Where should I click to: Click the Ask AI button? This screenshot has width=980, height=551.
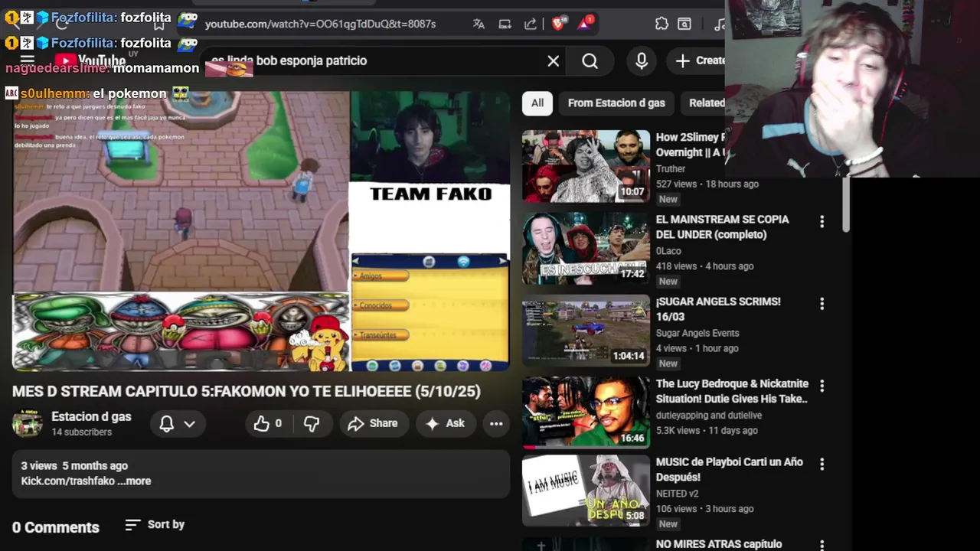pos(445,423)
